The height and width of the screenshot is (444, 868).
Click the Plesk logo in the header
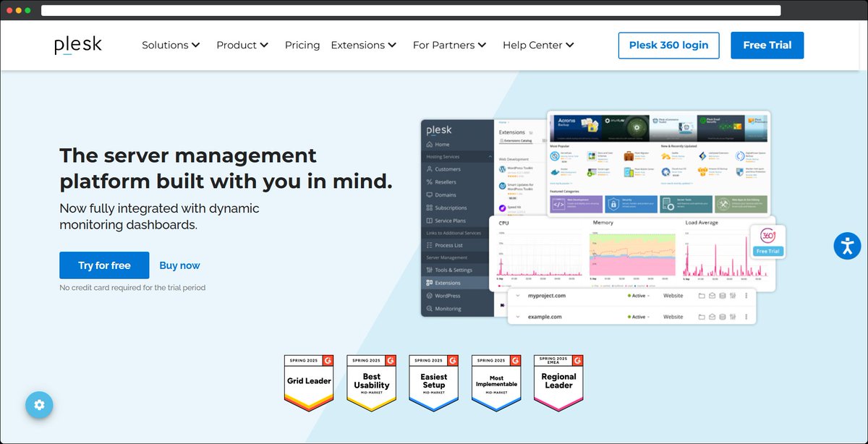pos(78,45)
